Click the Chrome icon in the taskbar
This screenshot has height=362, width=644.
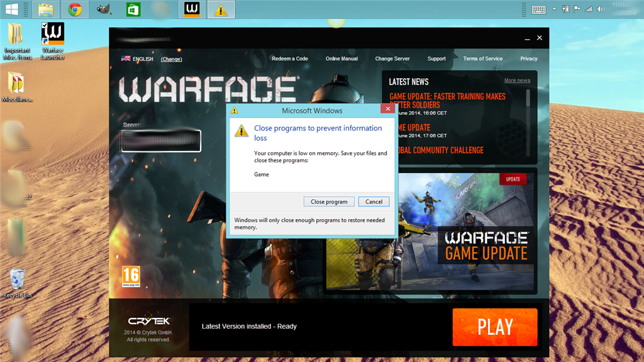point(75,9)
